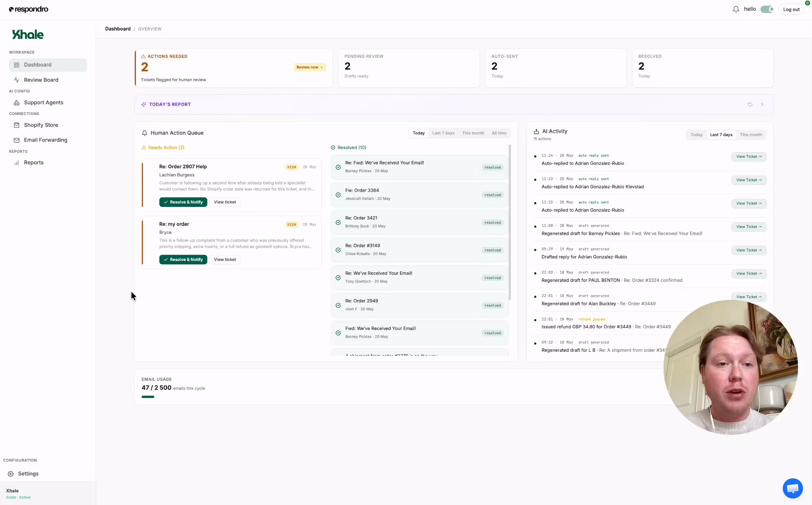Resolve & Notify the Re: my order ticket
This screenshot has width=812, height=505.
click(x=183, y=260)
